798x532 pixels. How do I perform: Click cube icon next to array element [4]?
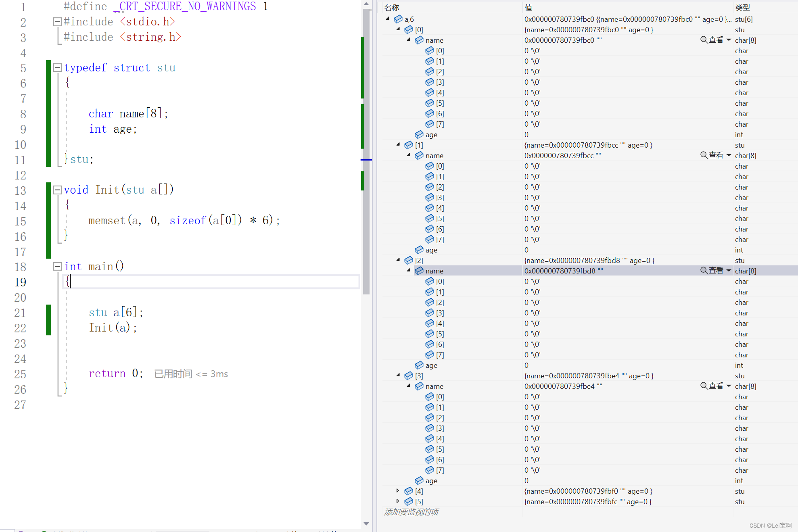pos(409,491)
